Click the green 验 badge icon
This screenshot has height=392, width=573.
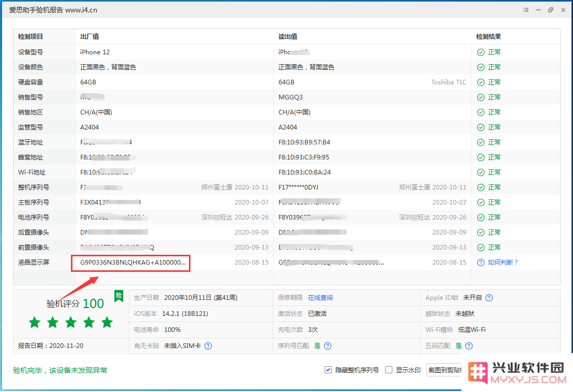pyautogui.click(x=119, y=296)
